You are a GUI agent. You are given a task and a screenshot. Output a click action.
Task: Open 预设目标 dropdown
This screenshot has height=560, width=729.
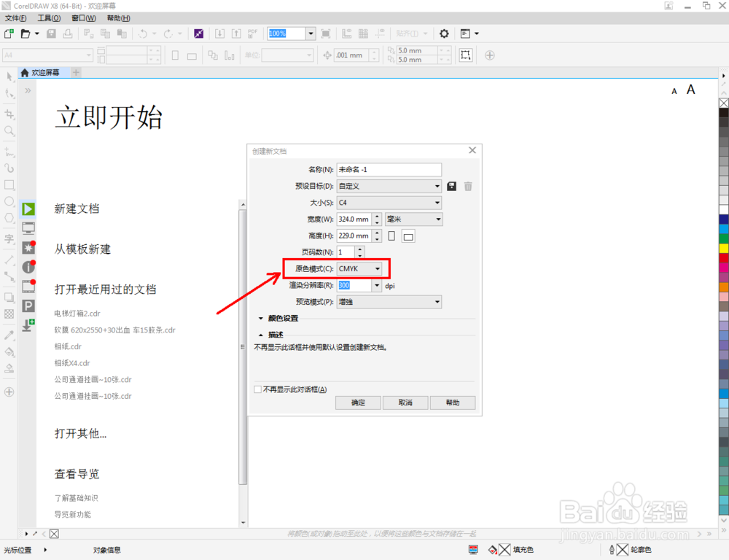(389, 186)
